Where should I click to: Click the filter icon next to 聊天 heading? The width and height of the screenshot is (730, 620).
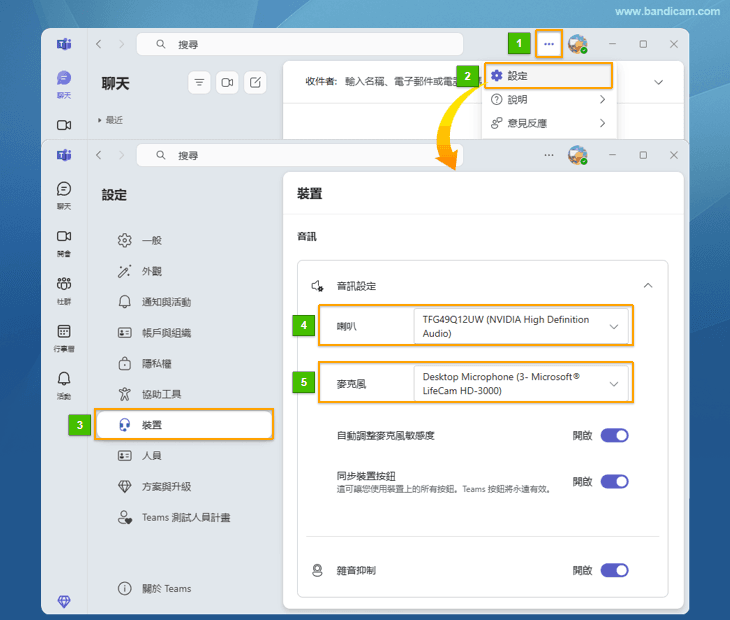pos(199,83)
